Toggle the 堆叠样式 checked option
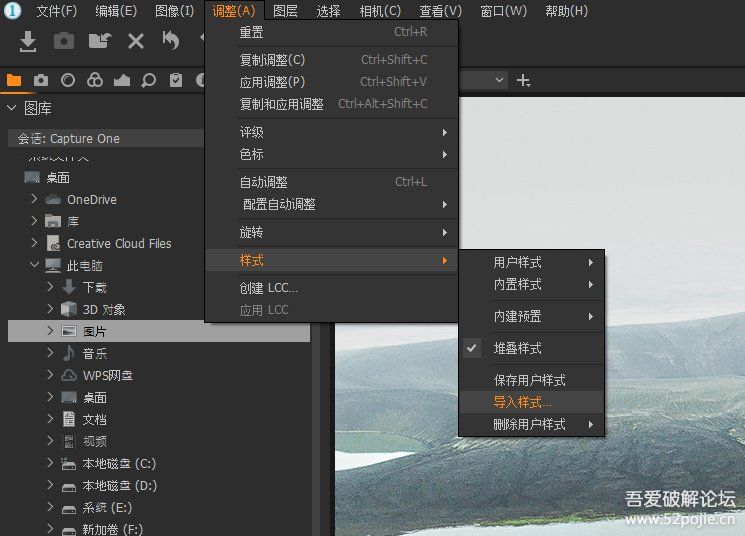 pos(517,348)
